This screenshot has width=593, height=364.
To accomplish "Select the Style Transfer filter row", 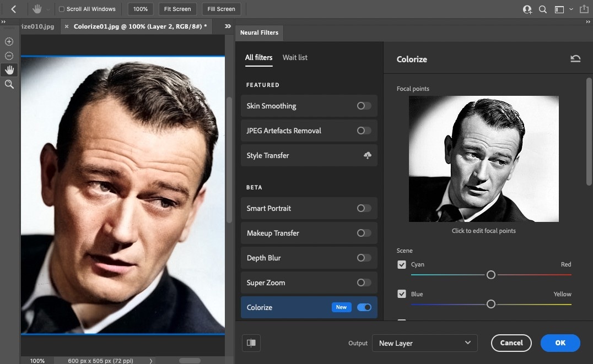I will pyautogui.click(x=309, y=155).
